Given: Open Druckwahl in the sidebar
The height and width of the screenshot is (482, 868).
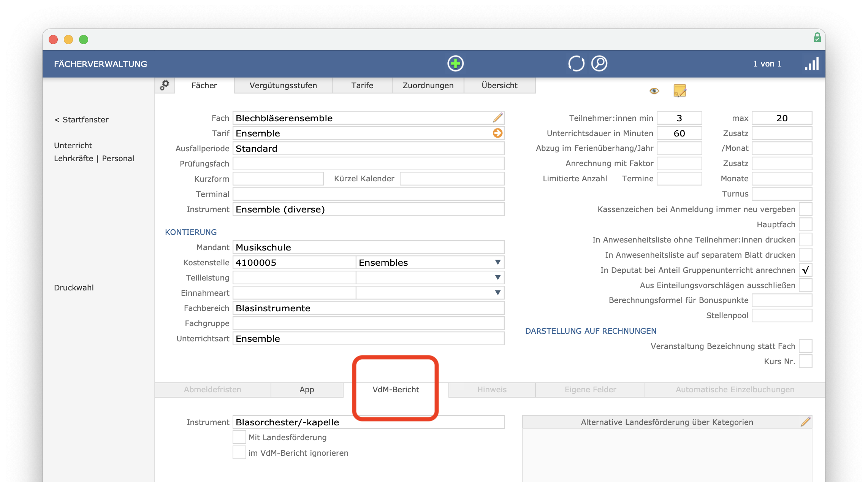Looking at the screenshot, I should point(74,287).
